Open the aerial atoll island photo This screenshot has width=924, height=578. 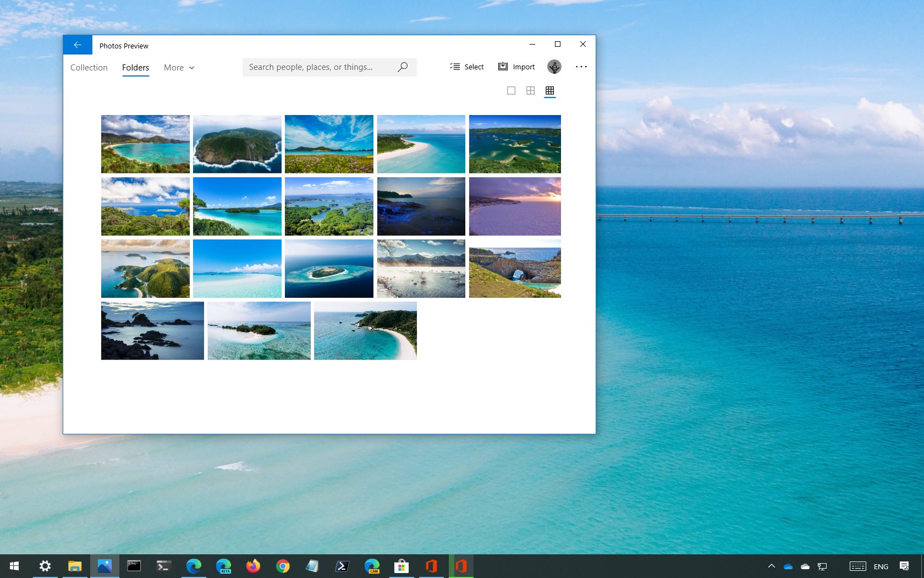click(329, 269)
